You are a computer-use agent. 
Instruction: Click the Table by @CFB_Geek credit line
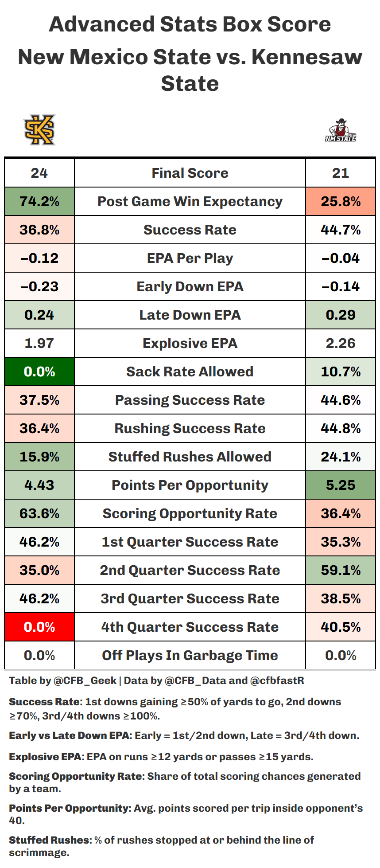pos(156,680)
